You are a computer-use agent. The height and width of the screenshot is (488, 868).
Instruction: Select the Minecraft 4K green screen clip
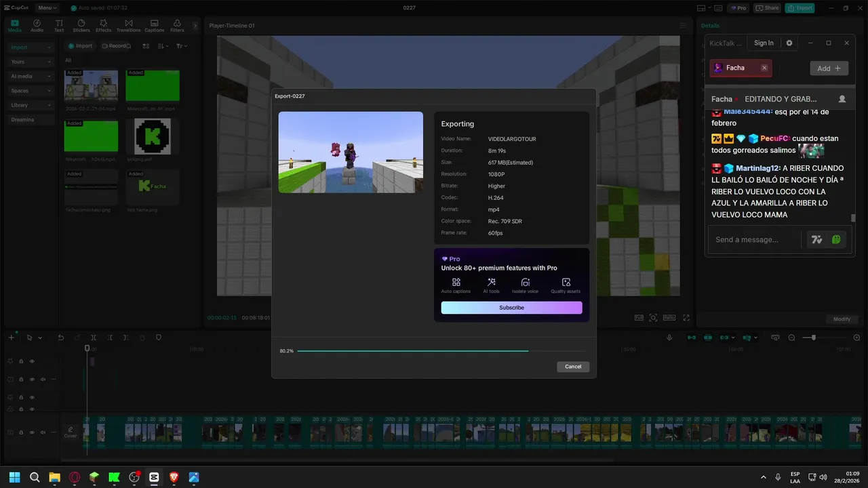pyautogui.click(x=153, y=85)
